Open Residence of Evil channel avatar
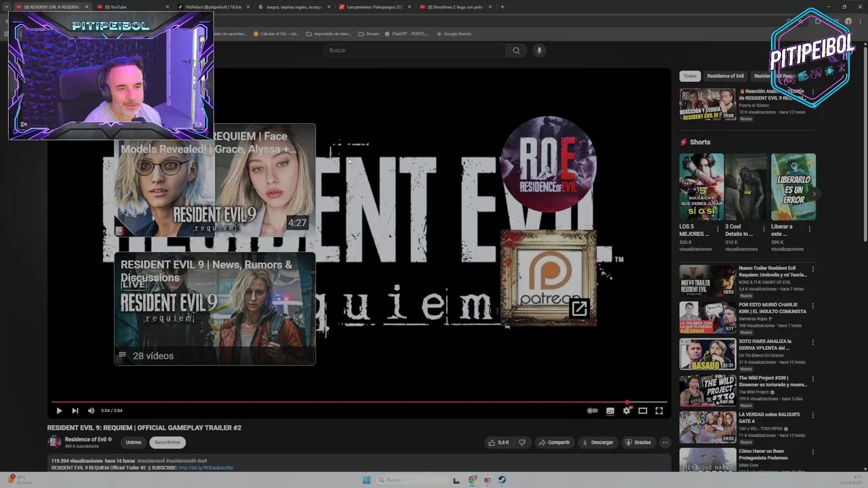 point(54,442)
